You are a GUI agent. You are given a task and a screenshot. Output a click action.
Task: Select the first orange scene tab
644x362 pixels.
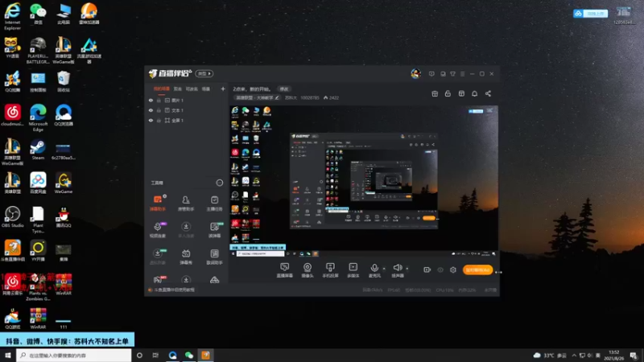(x=162, y=88)
